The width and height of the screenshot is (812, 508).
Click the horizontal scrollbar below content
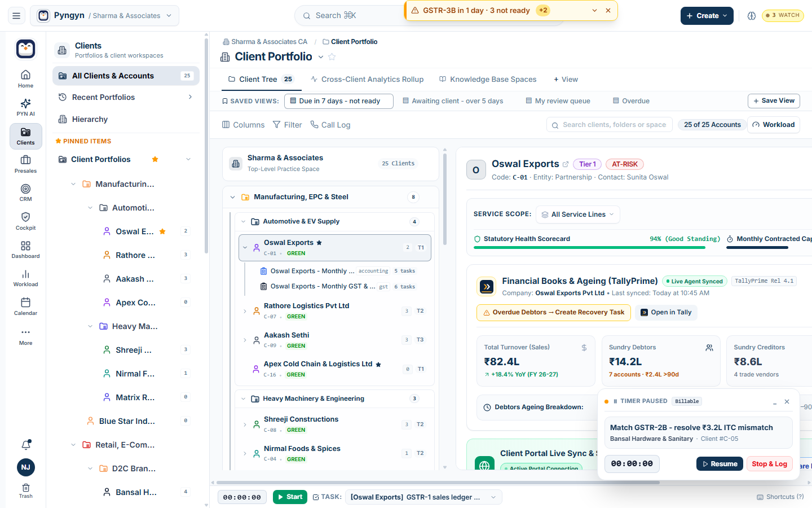pos(438,483)
